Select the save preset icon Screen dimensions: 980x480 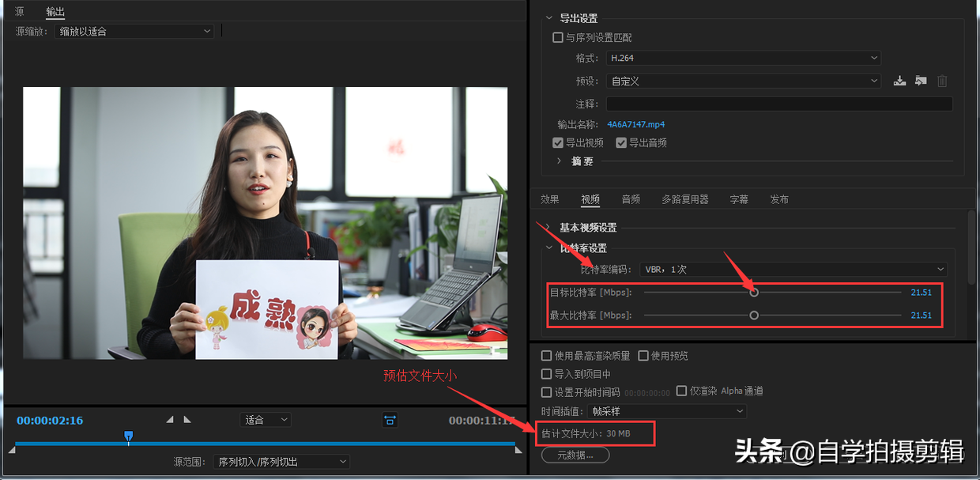pyautogui.click(x=899, y=80)
